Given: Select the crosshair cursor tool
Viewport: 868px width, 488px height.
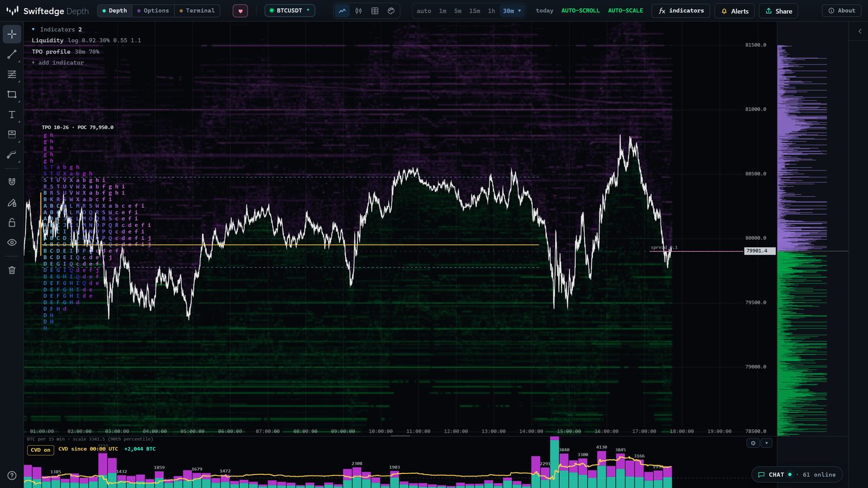Looking at the screenshot, I should (x=12, y=34).
